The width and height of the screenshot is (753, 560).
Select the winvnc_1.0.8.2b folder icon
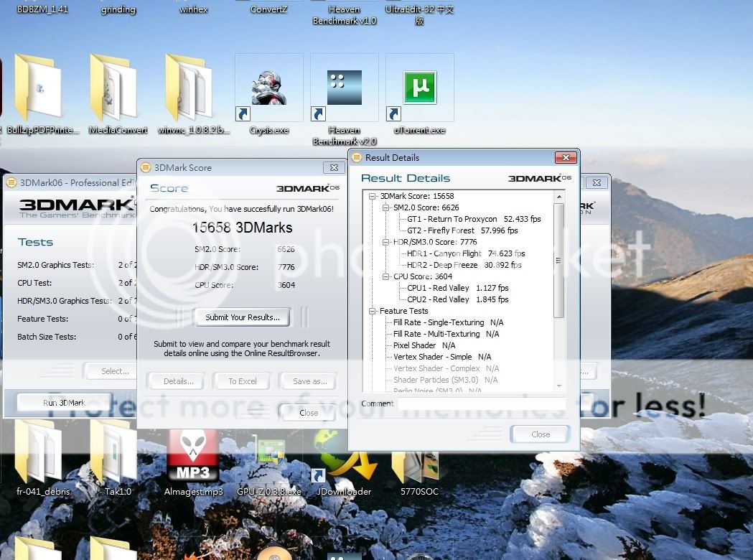coord(190,87)
